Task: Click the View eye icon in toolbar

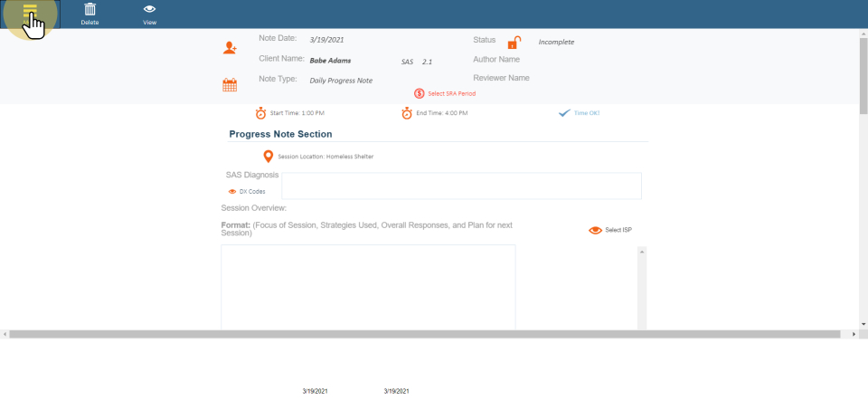Action: (149, 10)
